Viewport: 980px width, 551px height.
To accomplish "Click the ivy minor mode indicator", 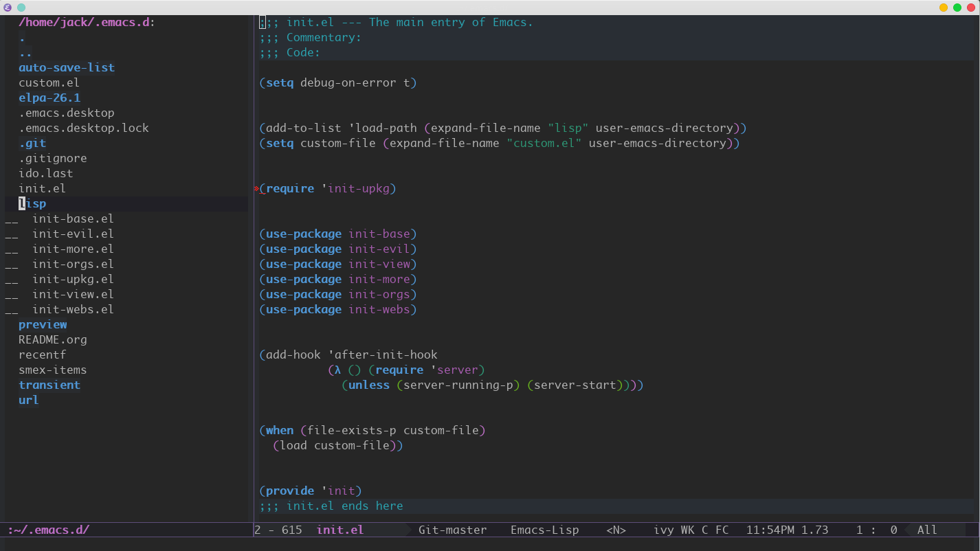I will pyautogui.click(x=664, y=530).
